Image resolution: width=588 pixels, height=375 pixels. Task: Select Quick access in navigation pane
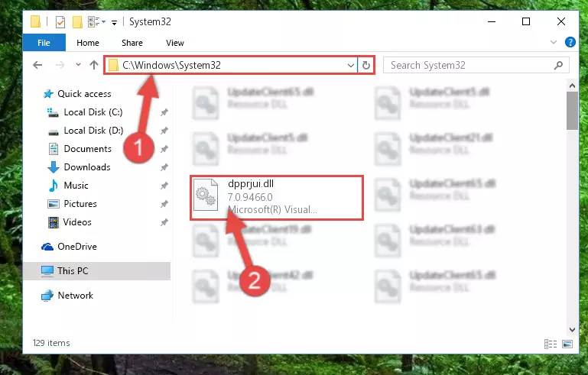[x=84, y=94]
